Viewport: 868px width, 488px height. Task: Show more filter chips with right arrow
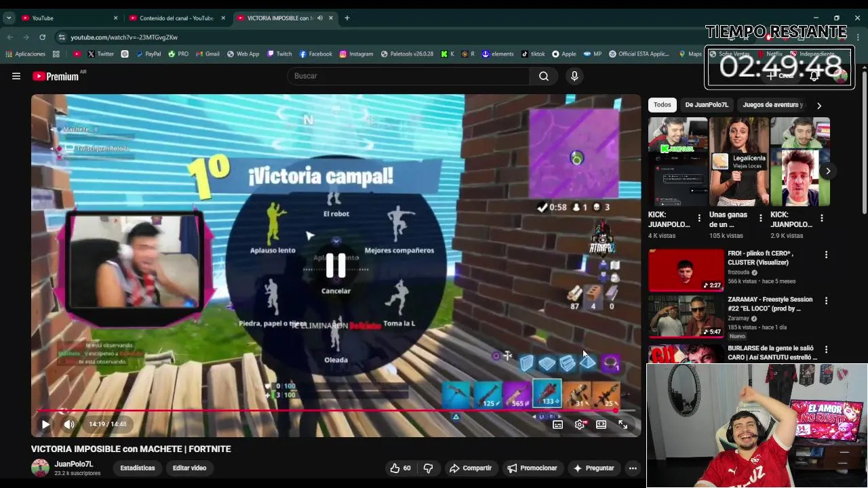[818, 106]
